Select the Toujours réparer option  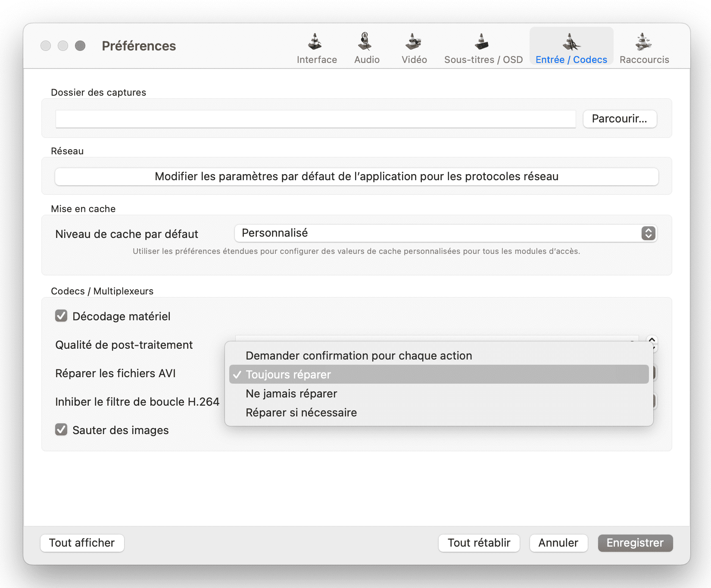439,375
